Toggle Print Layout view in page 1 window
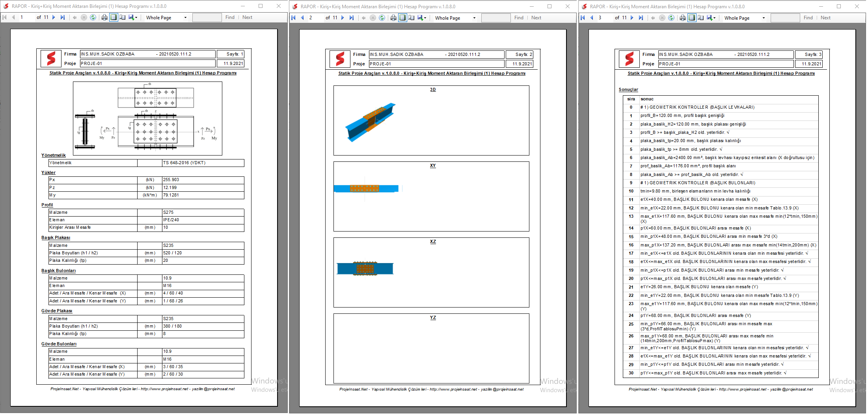 click(x=114, y=17)
